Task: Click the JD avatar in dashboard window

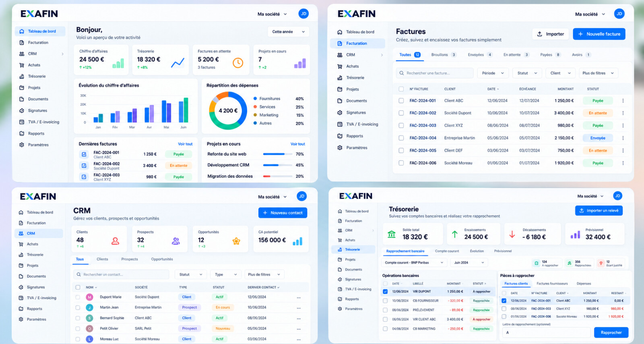Action: tap(303, 14)
